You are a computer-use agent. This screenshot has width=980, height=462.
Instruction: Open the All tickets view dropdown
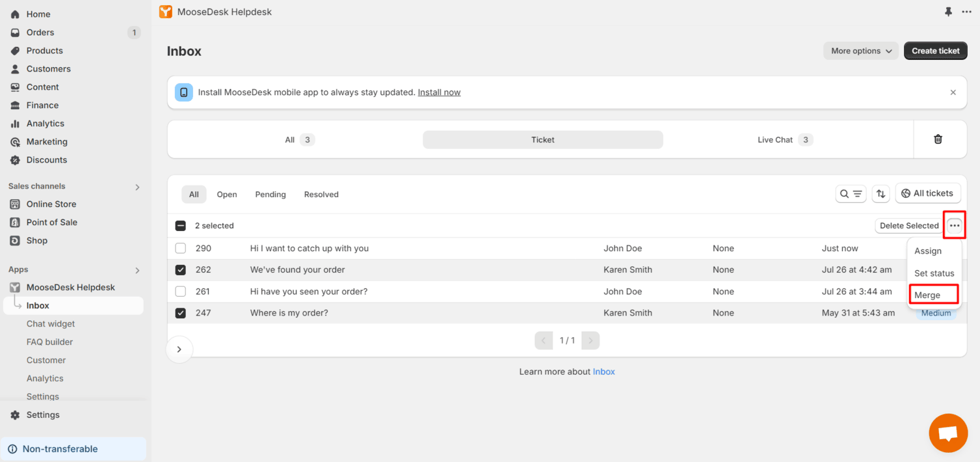pos(928,193)
